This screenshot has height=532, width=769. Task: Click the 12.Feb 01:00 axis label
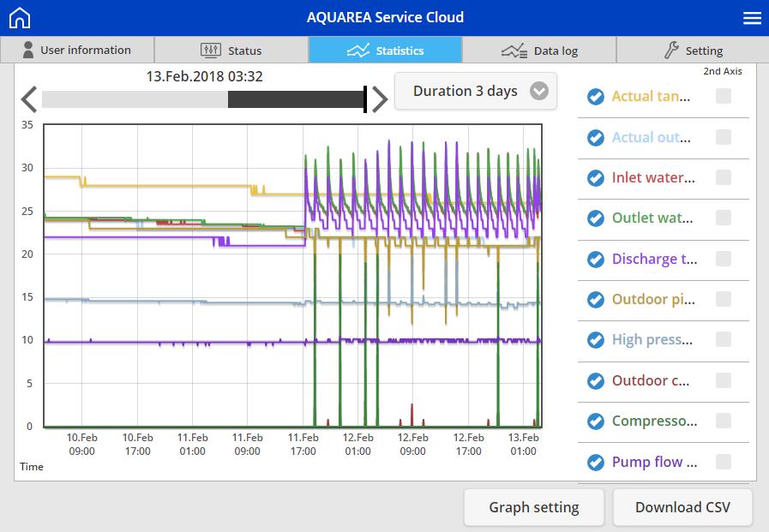(357, 445)
